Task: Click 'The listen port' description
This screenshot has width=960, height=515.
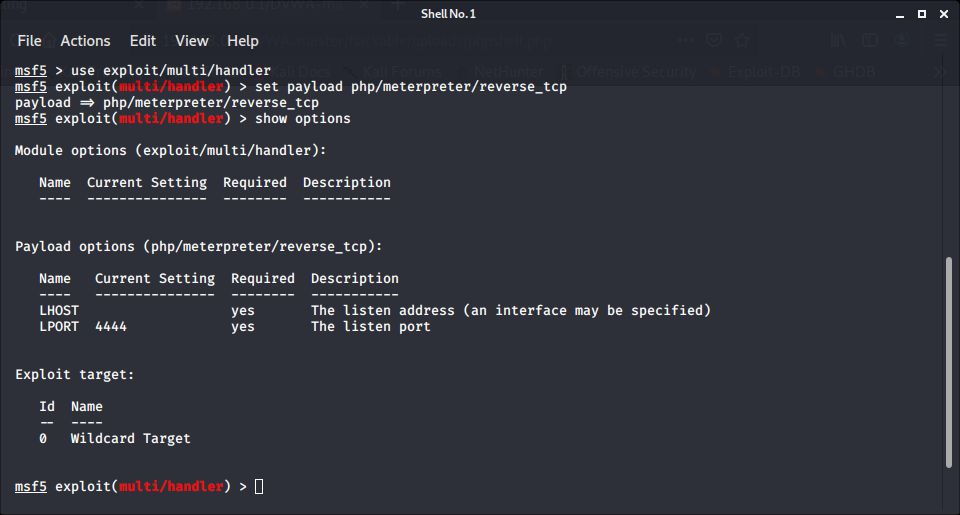Action: point(370,326)
